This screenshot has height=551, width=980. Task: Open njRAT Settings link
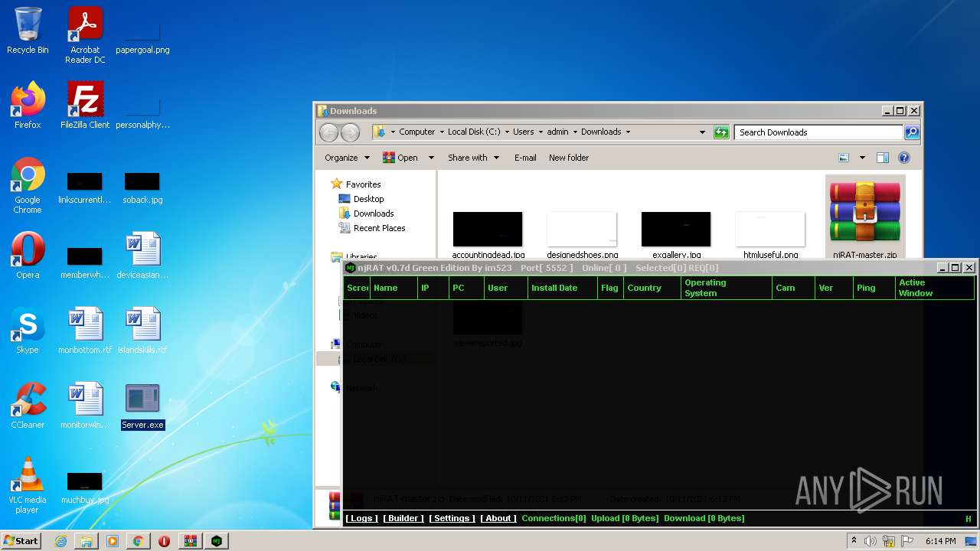pyautogui.click(x=452, y=518)
